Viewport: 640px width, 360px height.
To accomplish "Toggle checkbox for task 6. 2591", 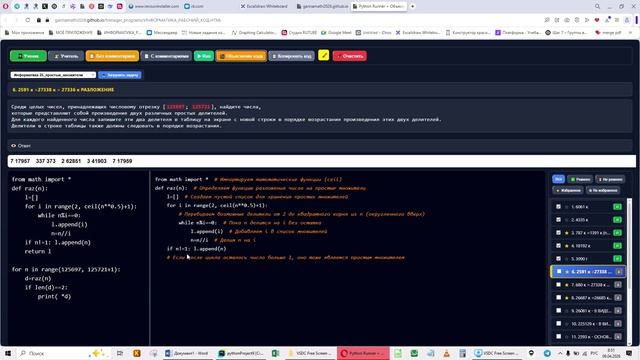I will pos(559,271).
